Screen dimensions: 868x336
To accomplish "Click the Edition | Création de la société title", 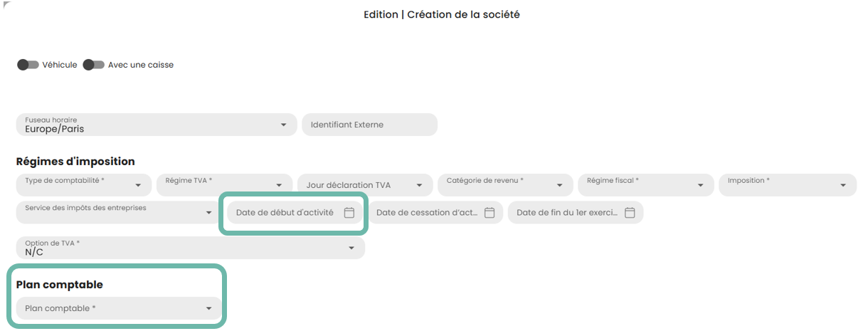I will (x=441, y=14).
